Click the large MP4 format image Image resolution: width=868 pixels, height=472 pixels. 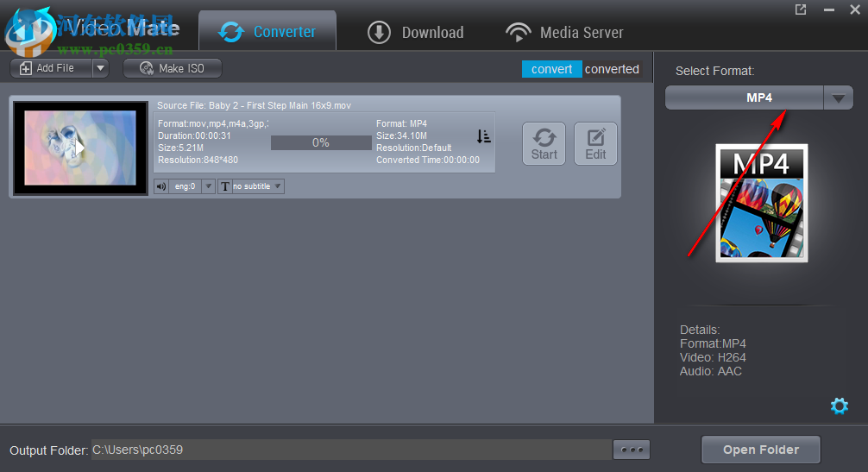762,203
